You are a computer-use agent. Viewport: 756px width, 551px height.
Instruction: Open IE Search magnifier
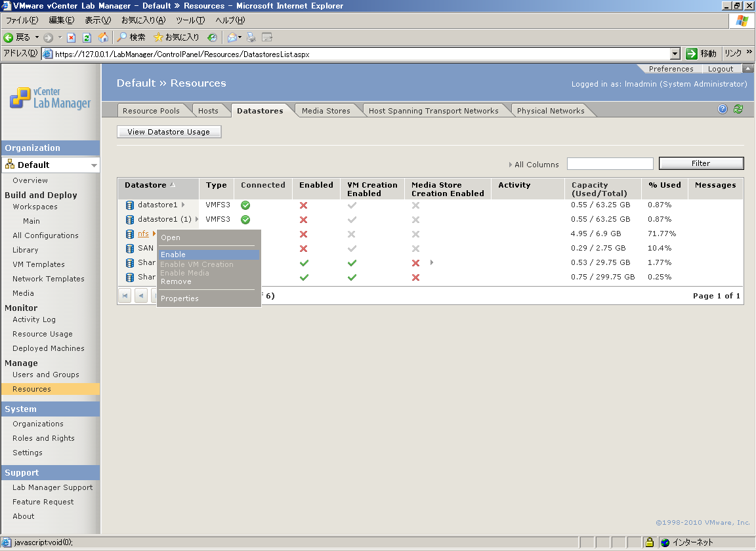pyautogui.click(x=122, y=37)
